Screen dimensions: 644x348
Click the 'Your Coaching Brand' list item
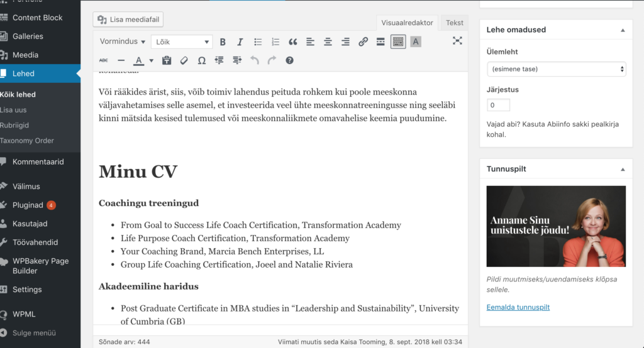pos(222,251)
